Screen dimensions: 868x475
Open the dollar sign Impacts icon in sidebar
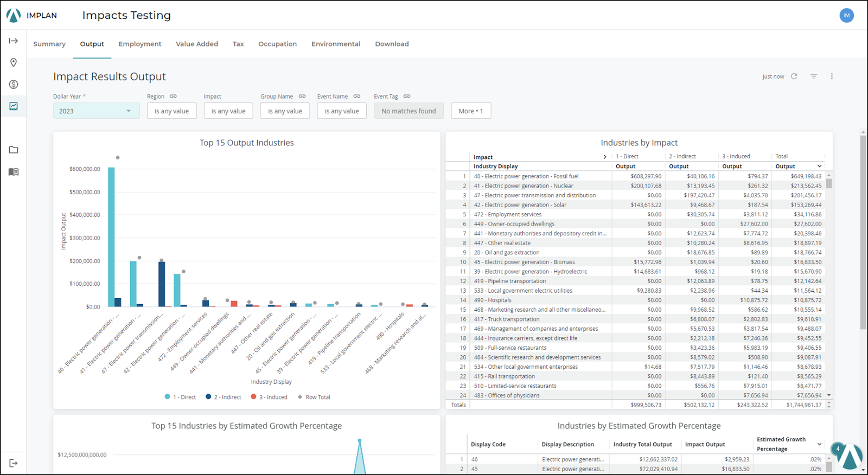pyautogui.click(x=14, y=85)
